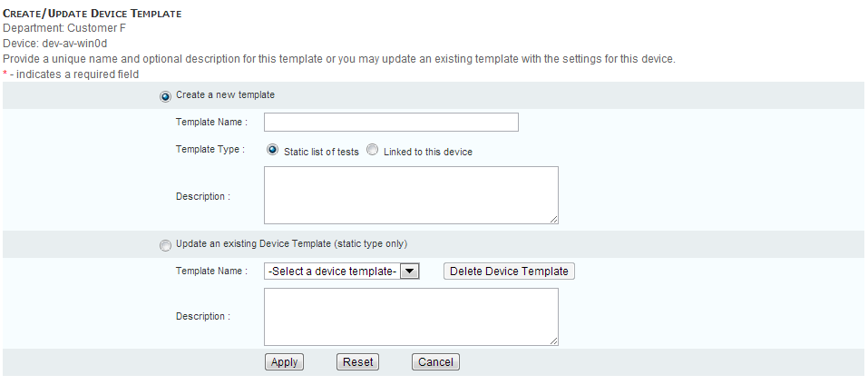
Task: Cancel the template form
Action: click(435, 361)
